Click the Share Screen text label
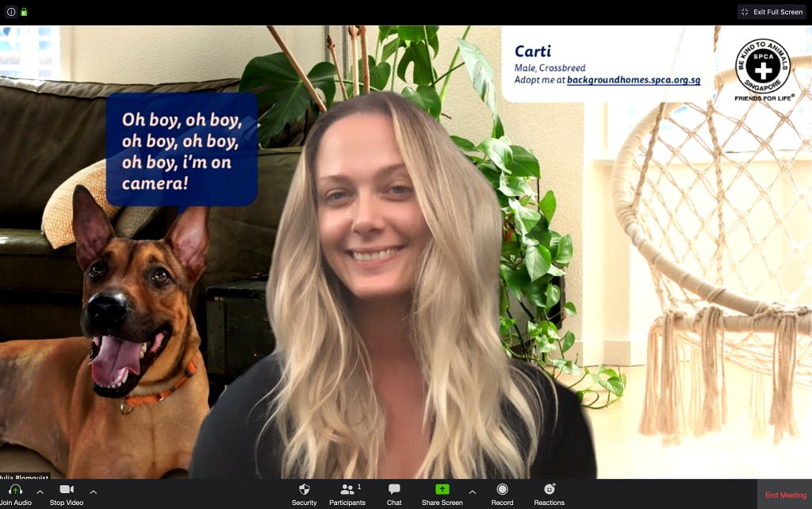Viewport: 812px width, 509px height. [442, 503]
